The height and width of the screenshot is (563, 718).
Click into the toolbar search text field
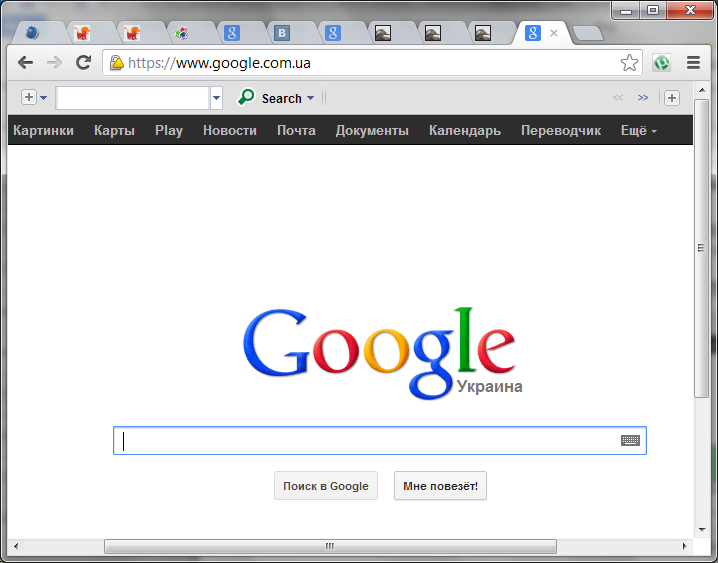tap(132, 97)
